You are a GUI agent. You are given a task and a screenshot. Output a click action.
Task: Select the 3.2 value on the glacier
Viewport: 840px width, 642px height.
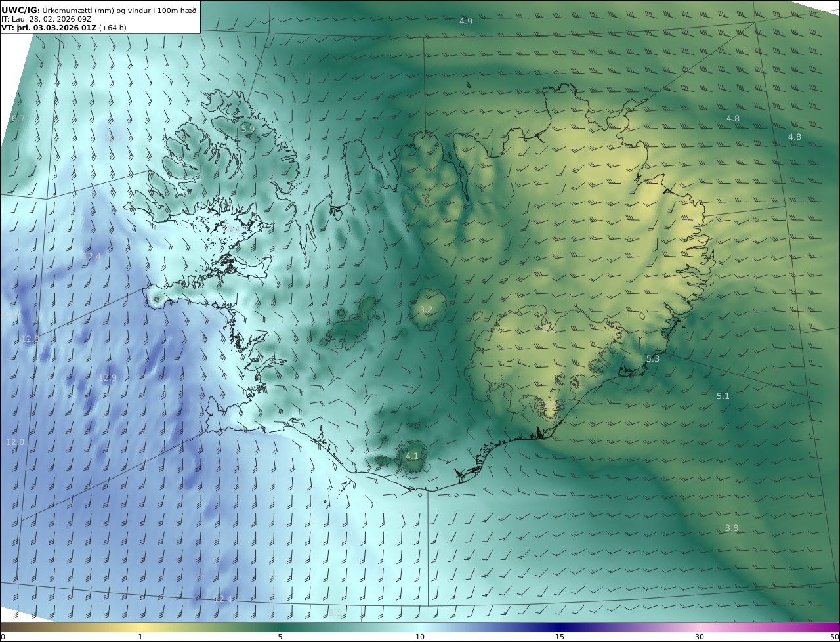(x=425, y=310)
